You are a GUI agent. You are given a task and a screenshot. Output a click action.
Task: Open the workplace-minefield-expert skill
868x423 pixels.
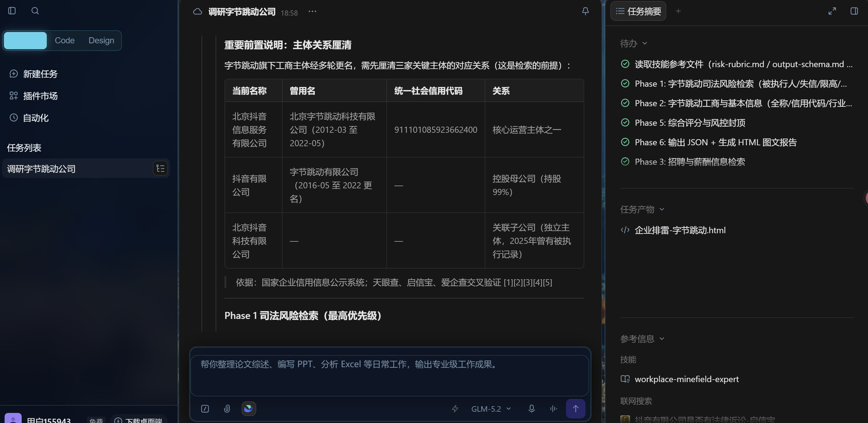[687, 379]
